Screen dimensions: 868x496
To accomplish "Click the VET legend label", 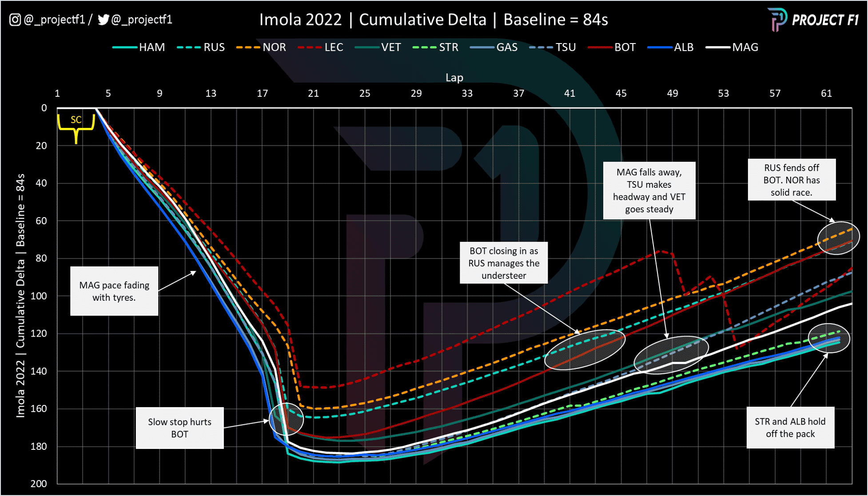I will pyautogui.click(x=390, y=48).
